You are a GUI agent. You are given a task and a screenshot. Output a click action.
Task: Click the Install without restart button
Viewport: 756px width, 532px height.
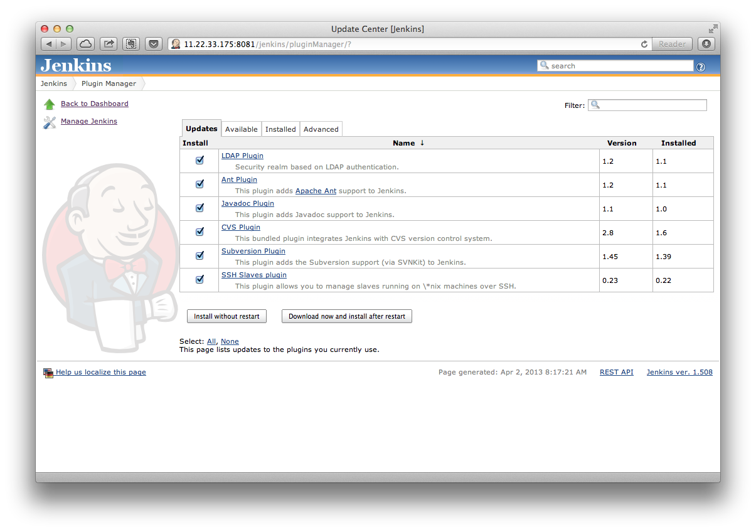226,316
